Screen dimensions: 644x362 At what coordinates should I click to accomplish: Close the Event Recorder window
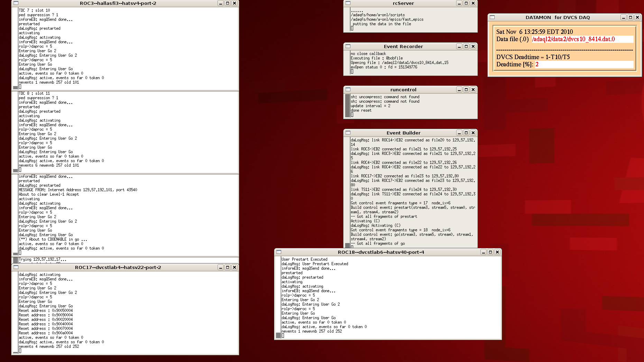(473, 46)
